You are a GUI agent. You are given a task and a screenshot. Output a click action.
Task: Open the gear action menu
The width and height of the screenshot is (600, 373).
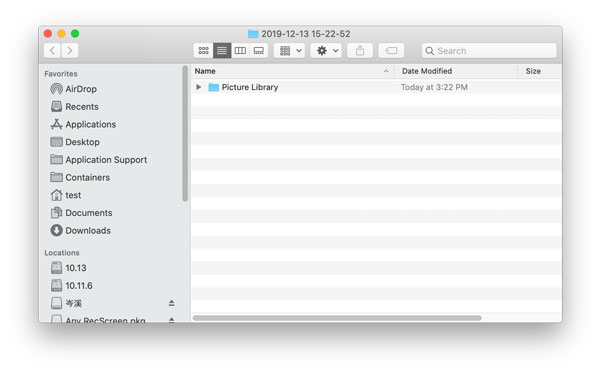(326, 50)
